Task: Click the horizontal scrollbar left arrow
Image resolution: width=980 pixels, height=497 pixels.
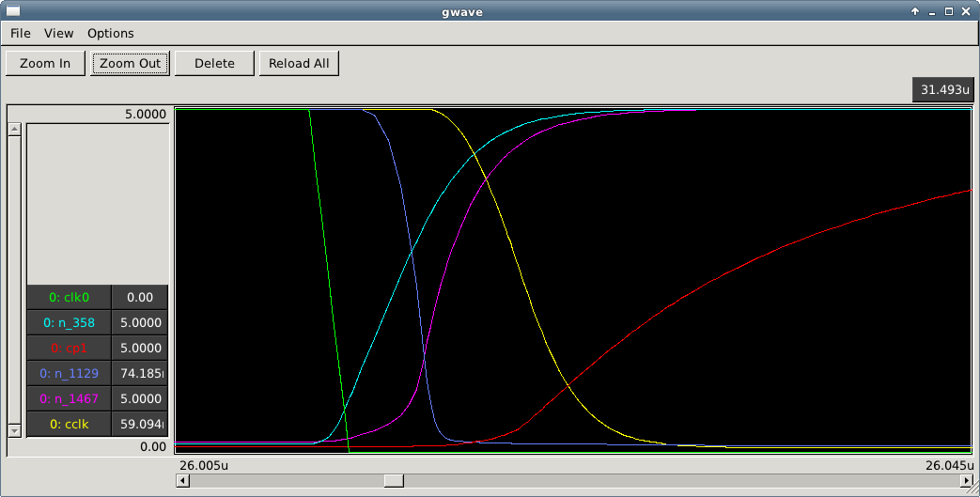Action: 182,481
